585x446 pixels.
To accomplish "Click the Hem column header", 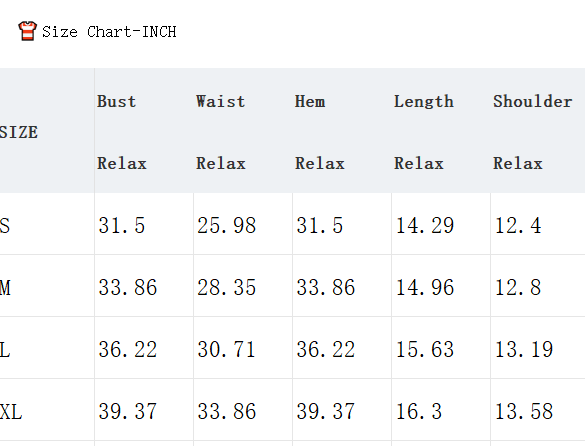I will click(x=310, y=102).
